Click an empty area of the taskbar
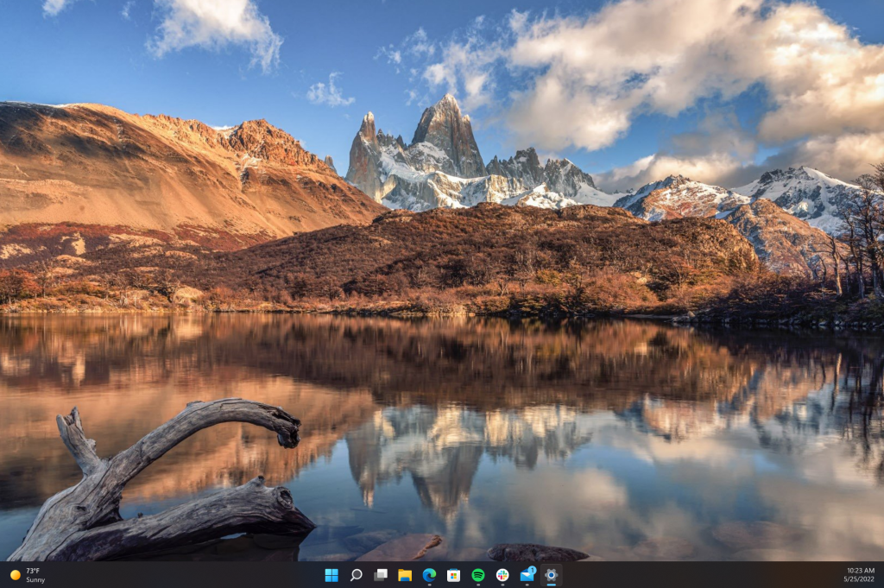The image size is (884, 588). tap(704, 575)
